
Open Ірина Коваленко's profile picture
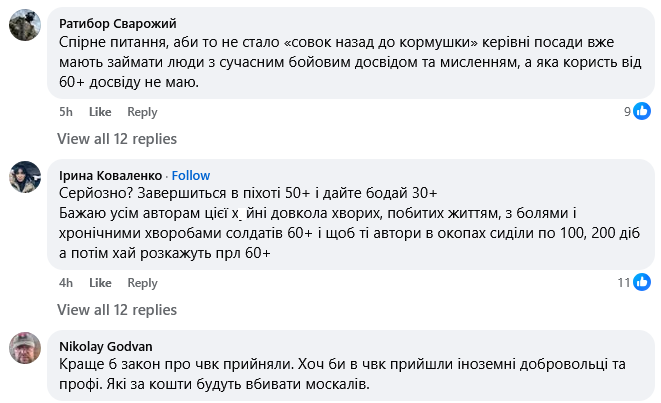25,176
